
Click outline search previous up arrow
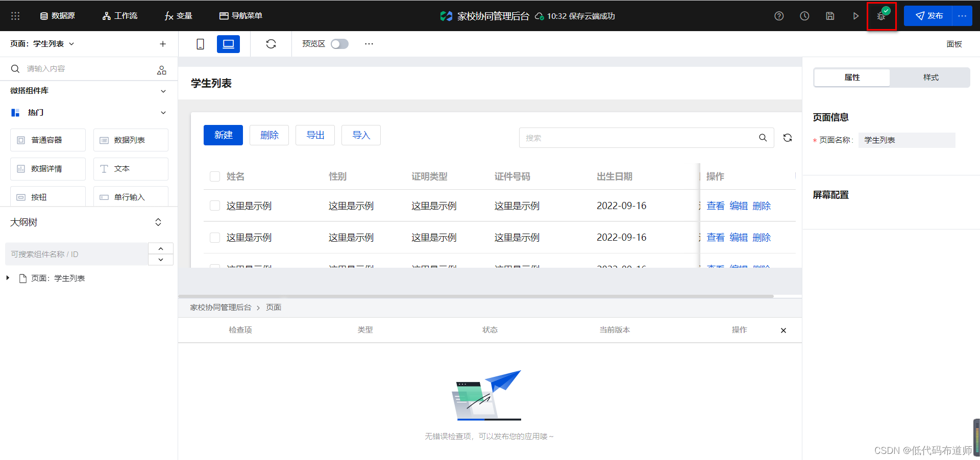[161, 248]
